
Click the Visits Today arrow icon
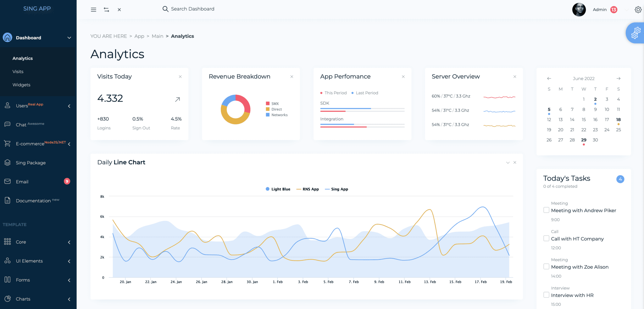click(178, 99)
